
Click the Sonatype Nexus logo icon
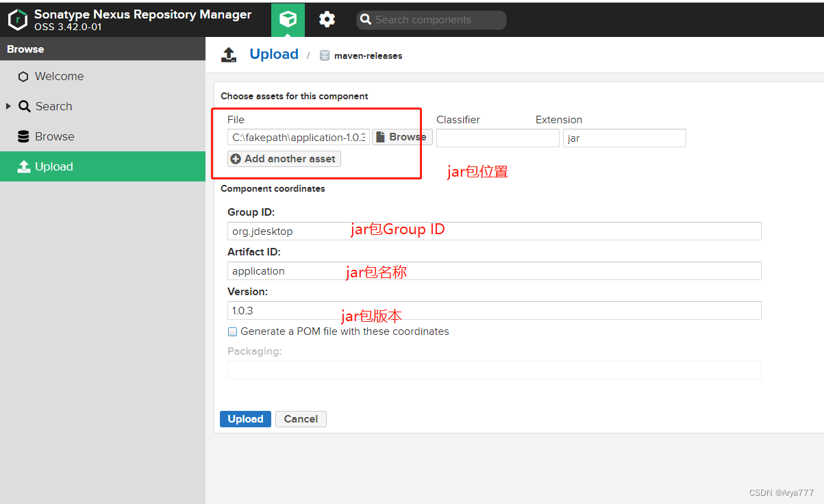click(x=17, y=20)
